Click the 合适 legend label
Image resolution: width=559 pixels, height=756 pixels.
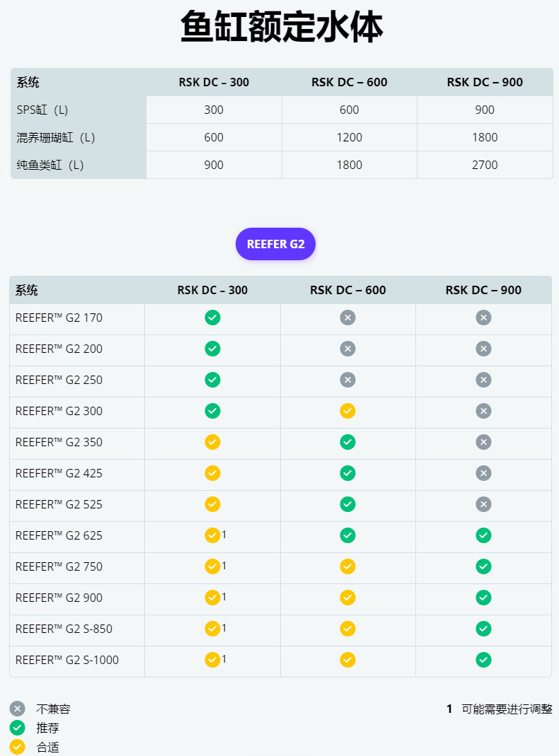click(x=47, y=747)
